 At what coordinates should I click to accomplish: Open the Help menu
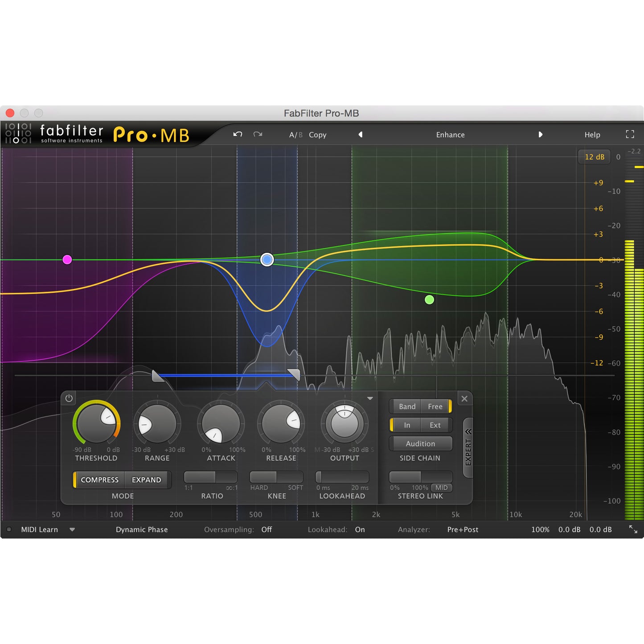pos(593,135)
